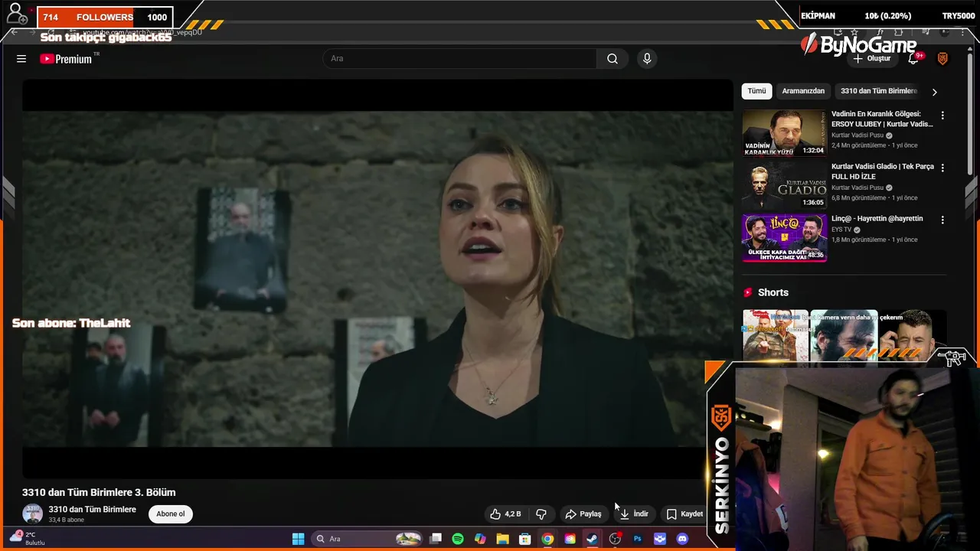Click the İndir download button
The height and width of the screenshot is (551, 980).
pos(634,514)
